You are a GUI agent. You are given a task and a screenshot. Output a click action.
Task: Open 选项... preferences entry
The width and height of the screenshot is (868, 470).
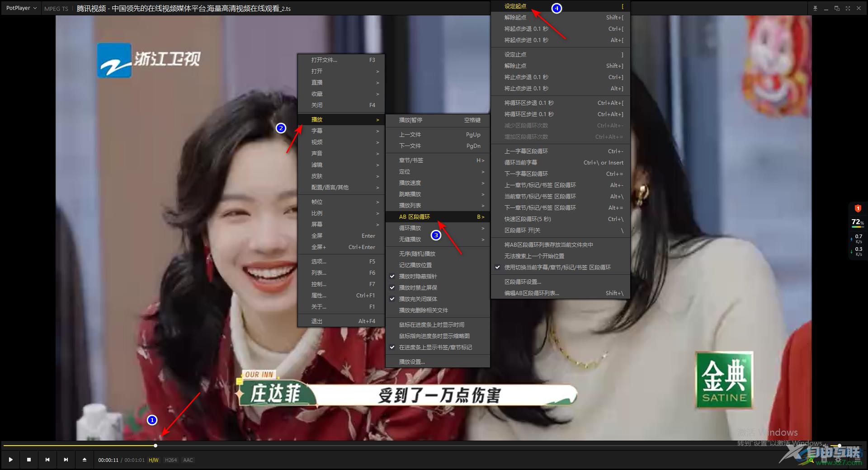click(x=341, y=261)
